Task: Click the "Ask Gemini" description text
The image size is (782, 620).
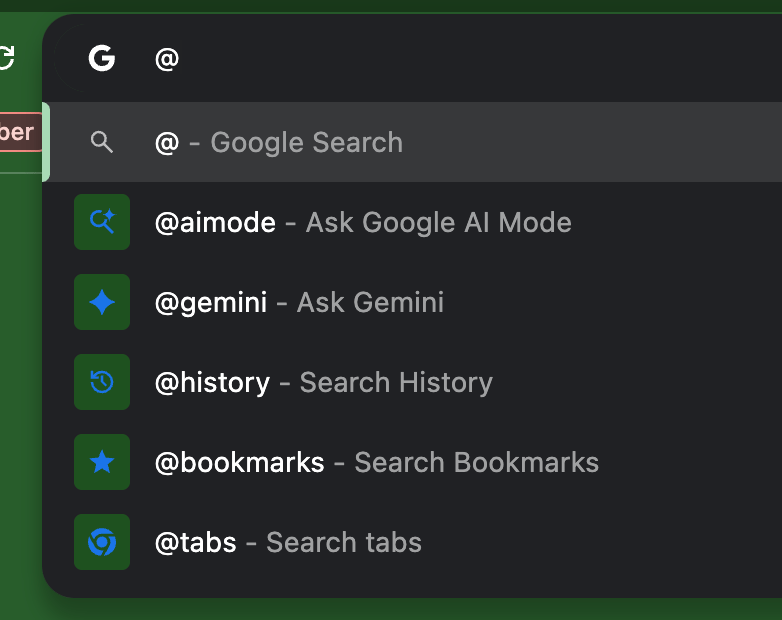Action: (x=370, y=302)
